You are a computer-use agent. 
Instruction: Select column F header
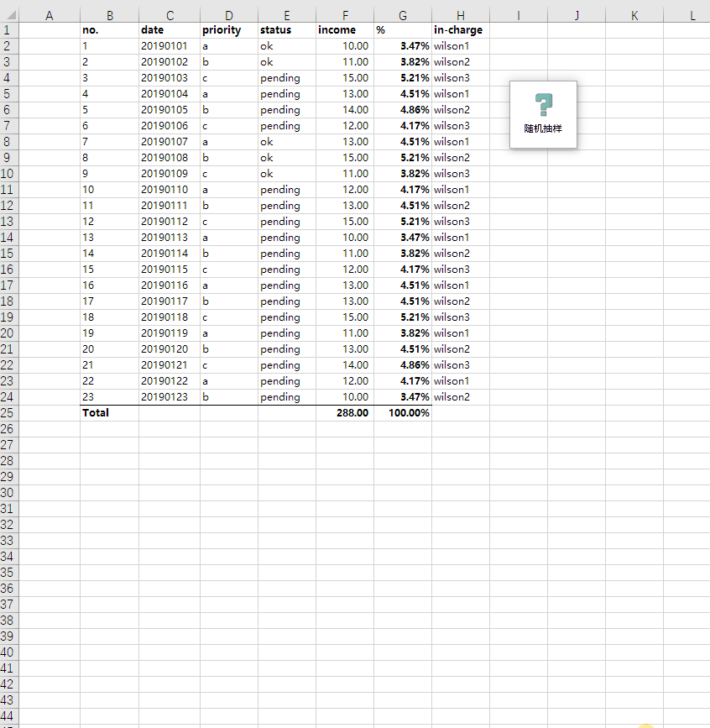click(x=345, y=15)
